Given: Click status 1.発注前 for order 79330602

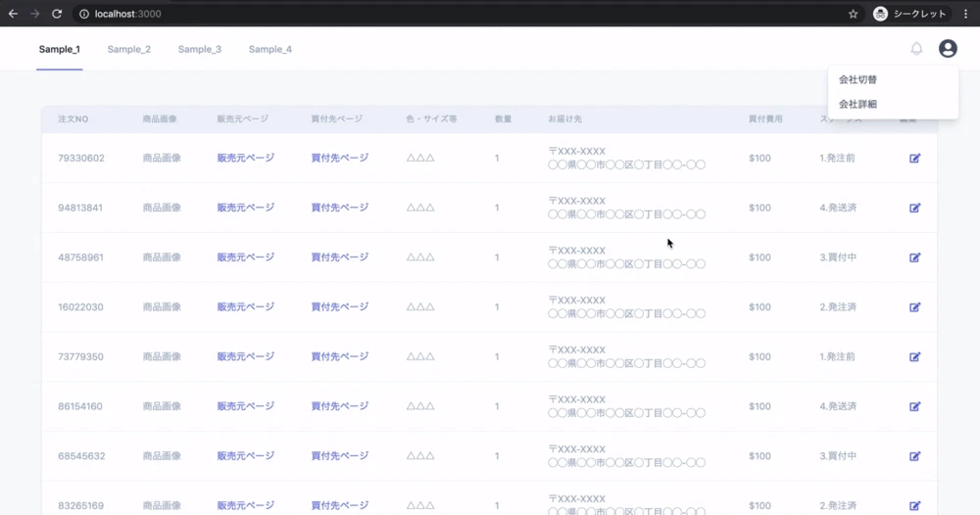Looking at the screenshot, I should click(x=838, y=158).
